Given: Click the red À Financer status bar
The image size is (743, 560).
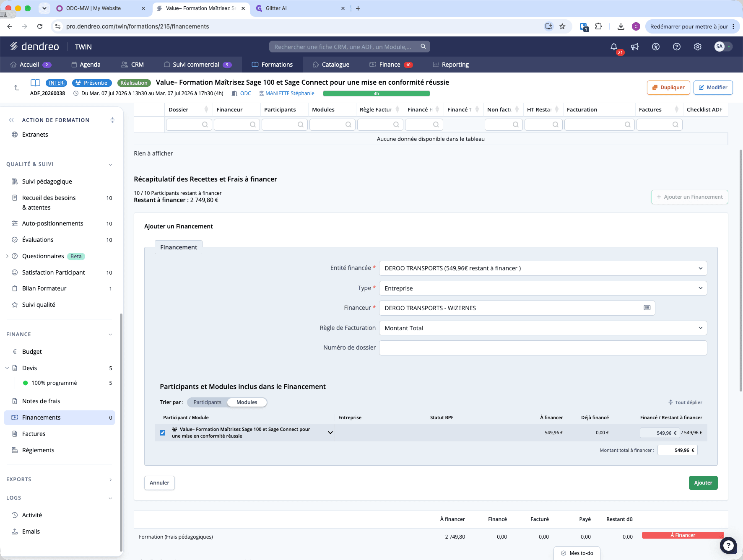Looking at the screenshot, I should click(683, 535).
